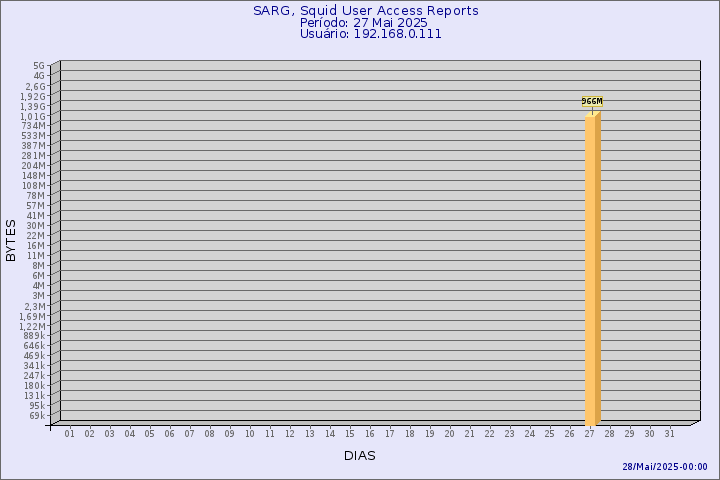Click the timestamp 28/Mai/2025-00:00

click(665, 467)
